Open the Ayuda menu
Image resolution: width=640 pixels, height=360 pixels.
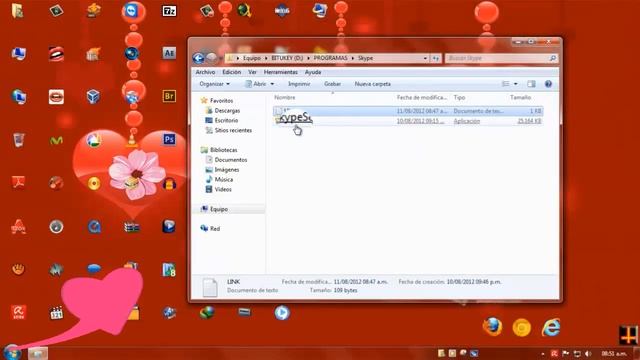click(x=313, y=72)
